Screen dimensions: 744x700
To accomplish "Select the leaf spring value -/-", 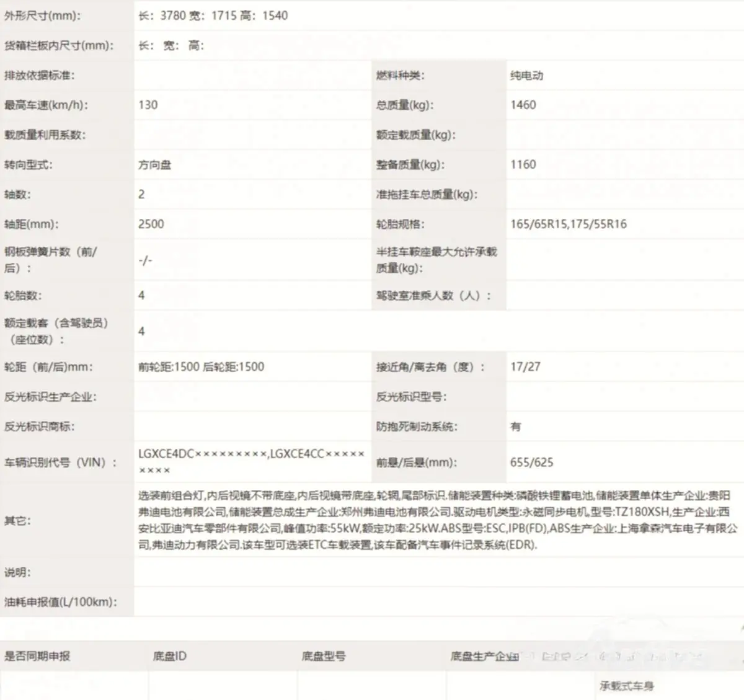I will click(x=145, y=260).
